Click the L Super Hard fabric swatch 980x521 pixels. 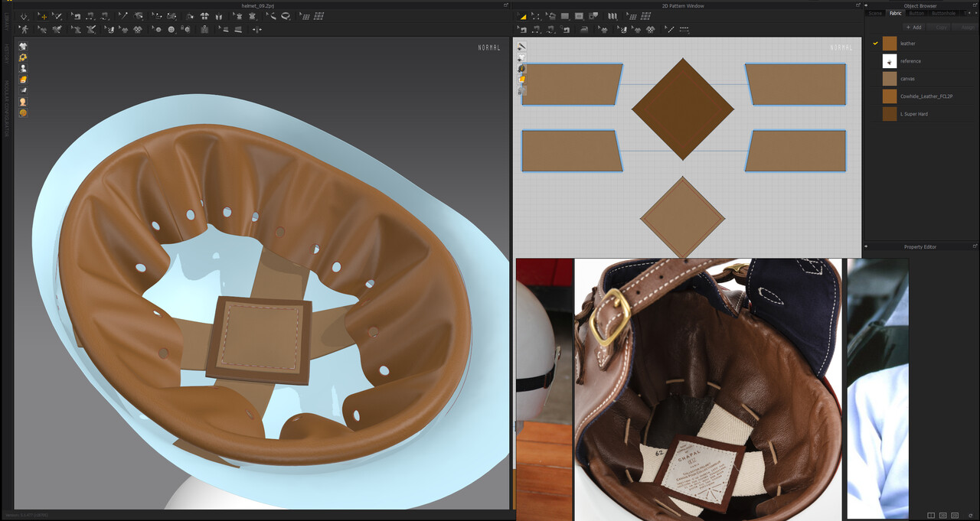(890, 114)
